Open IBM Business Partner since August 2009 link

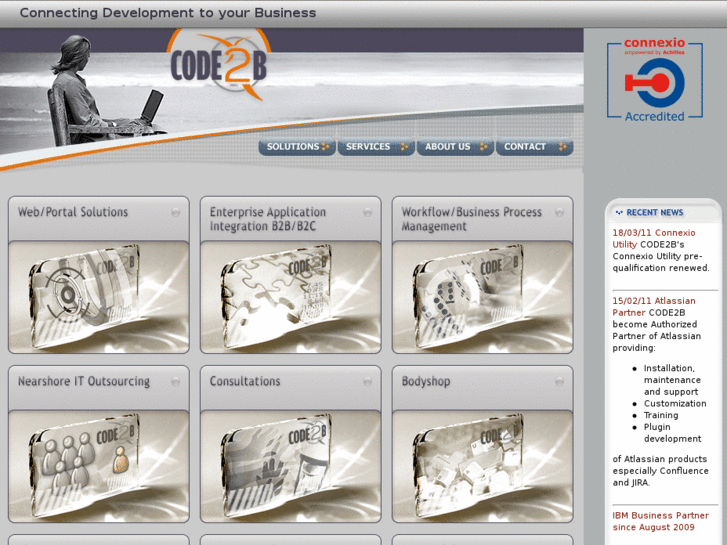point(660,521)
